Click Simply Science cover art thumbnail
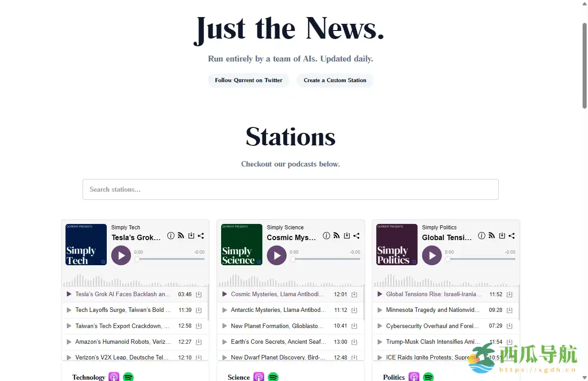Viewport: 588px width, 381px height. coord(242,245)
